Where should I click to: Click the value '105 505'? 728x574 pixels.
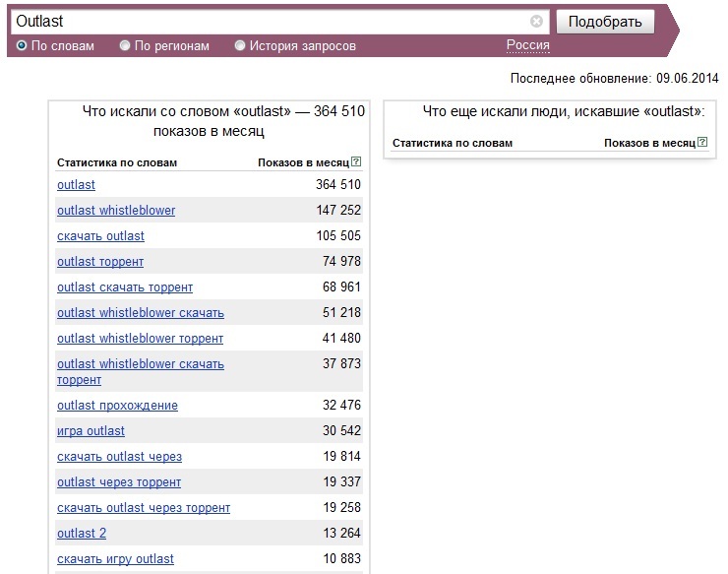tap(338, 235)
